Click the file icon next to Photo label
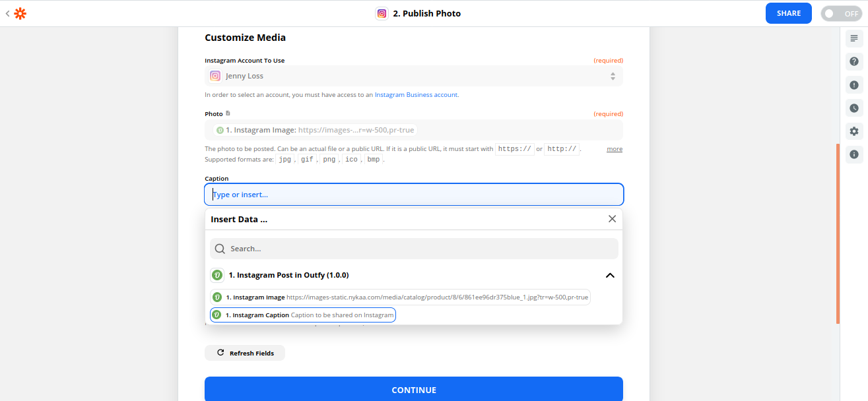The width and height of the screenshot is (868, 401). 228,113
